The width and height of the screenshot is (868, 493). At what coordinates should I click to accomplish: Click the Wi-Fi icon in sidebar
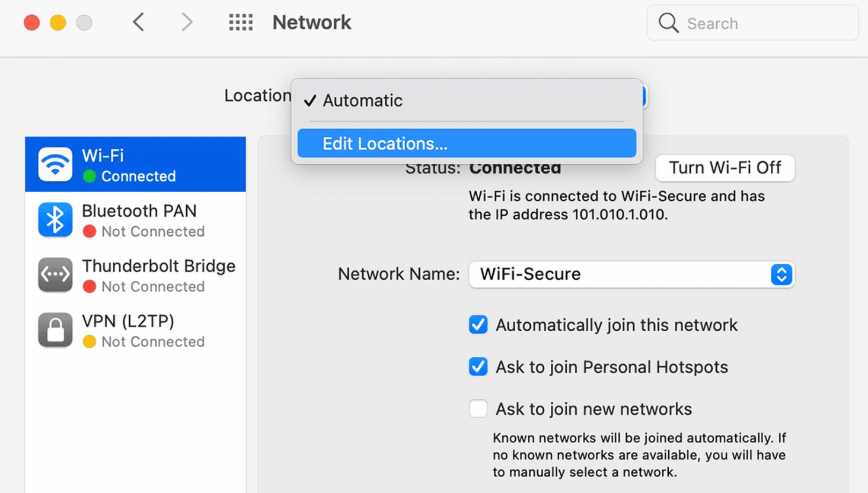pos(55,164)
